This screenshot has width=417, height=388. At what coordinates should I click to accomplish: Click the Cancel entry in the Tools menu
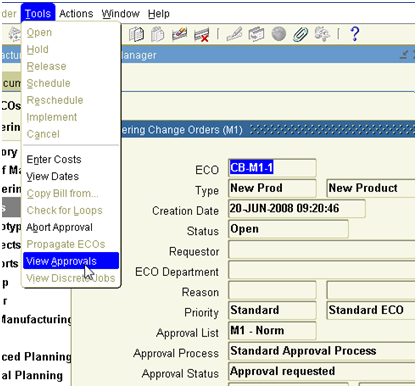click(x=71, y=134)
